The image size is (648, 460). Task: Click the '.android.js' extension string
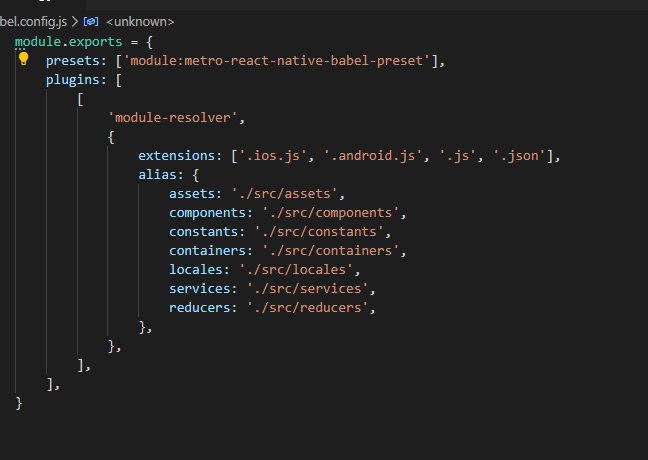click(373, 156)
